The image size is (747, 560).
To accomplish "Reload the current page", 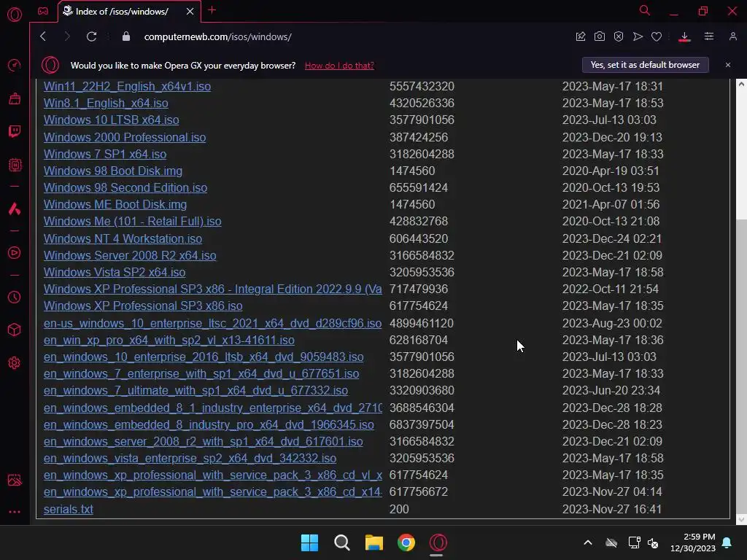I will pos(91,36).
